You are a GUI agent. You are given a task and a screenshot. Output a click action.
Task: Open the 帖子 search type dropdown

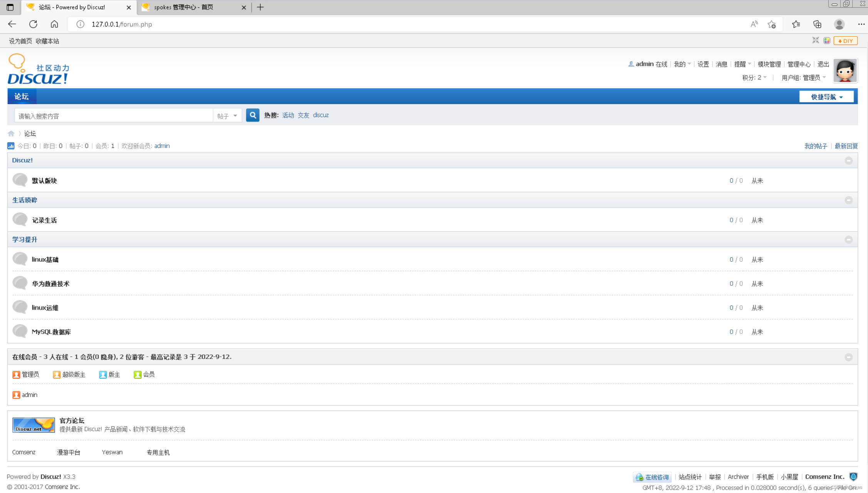(227, 116)
